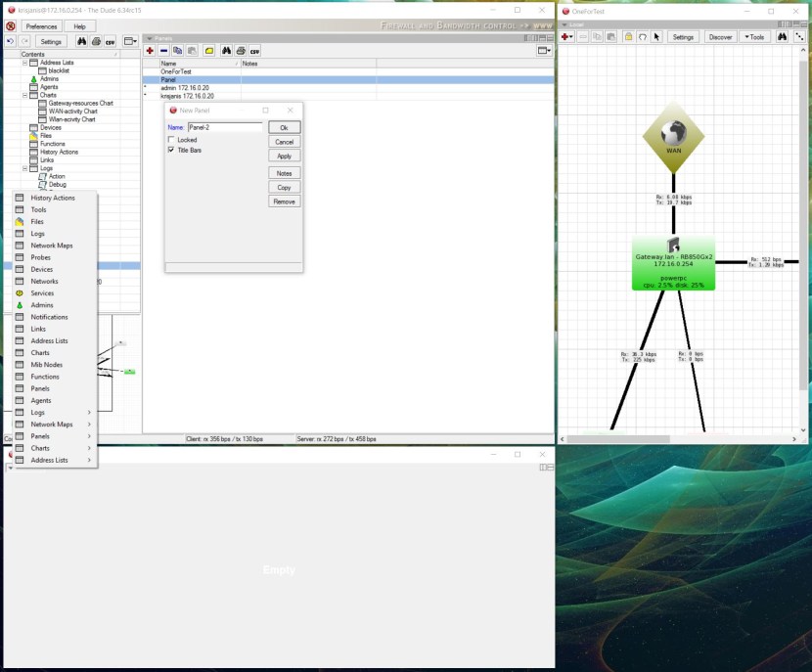Collapse the Charts tree node in Contents
Image resolution: width=812 pixels, height=672 pixels.
24,95
